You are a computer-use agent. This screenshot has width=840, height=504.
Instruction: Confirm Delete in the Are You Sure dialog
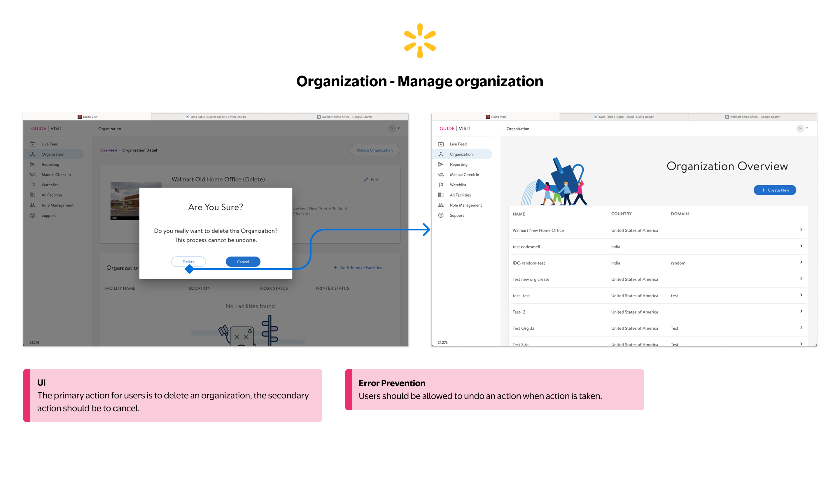pyautogui.click(x=188, y=262)
